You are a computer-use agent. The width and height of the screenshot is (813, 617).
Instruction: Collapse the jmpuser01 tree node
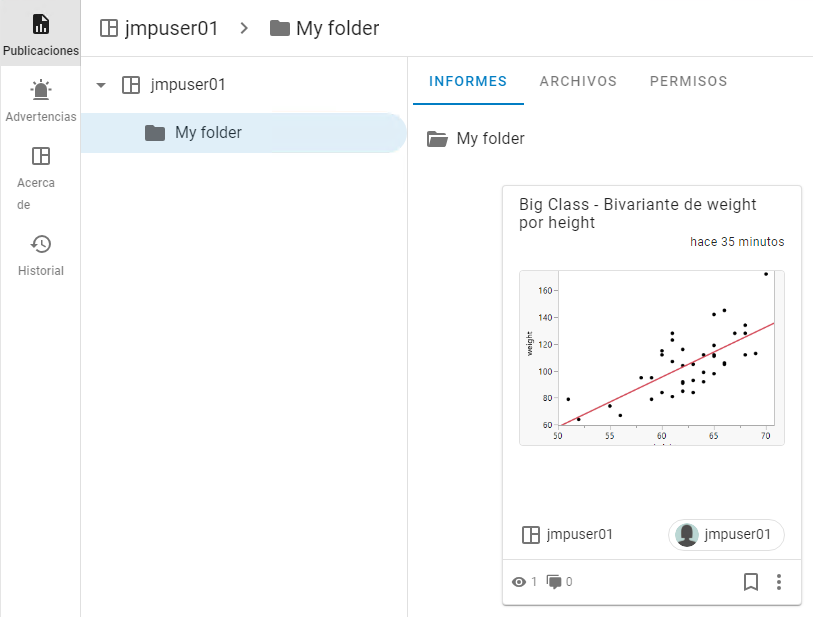(100, 85)
